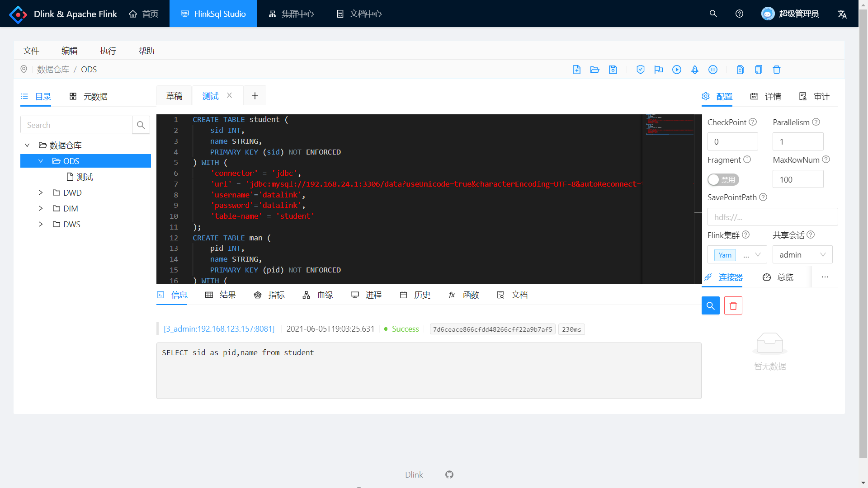Click the trash delete icon in toolbar
This screenshot has width=868, height=488.
click(777, 70)
